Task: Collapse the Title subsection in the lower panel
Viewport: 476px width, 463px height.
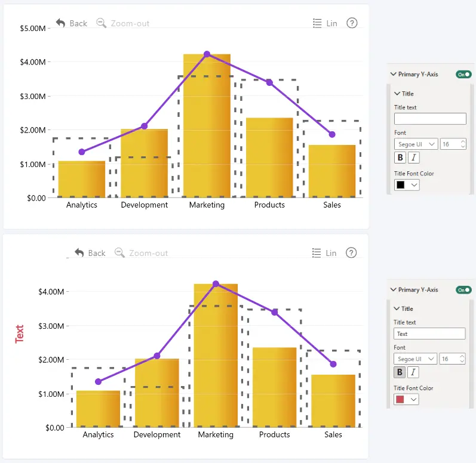Action: 397,308
